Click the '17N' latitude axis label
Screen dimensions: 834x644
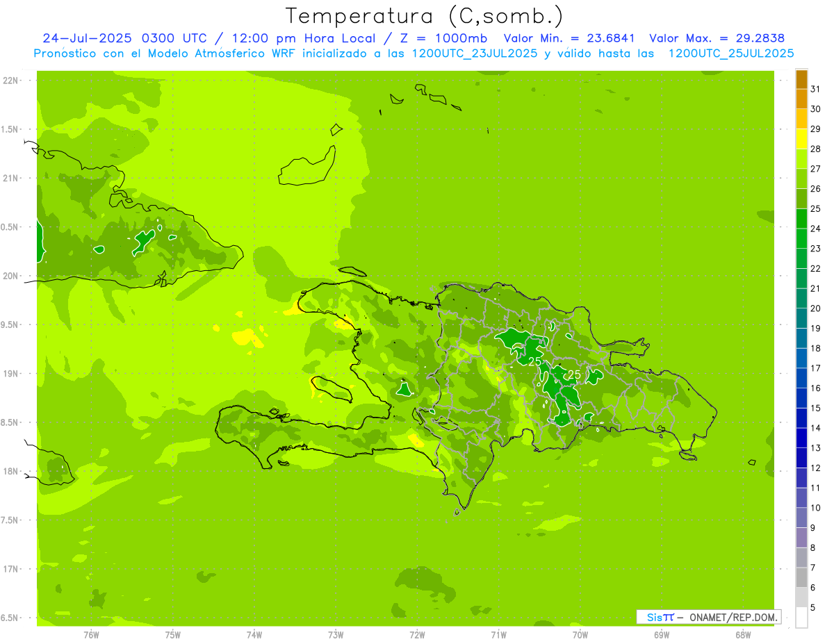click(x=12, y=569)
